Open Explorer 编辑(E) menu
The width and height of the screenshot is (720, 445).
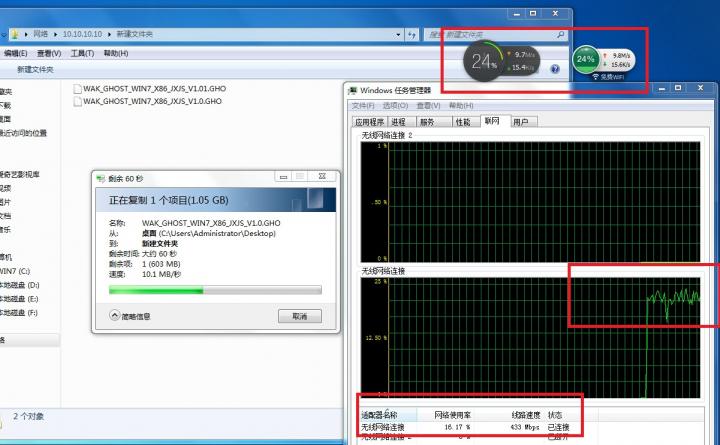[x=16, y=53]
